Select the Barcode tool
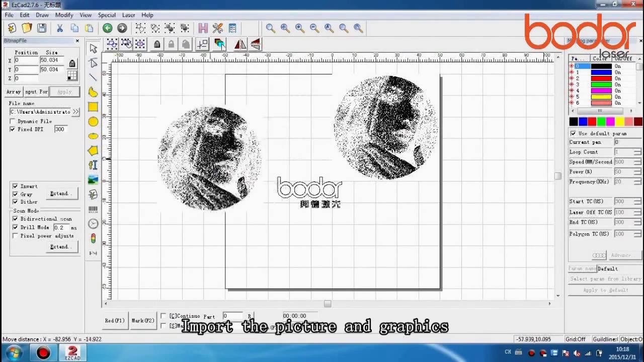 tap(93, 209)
